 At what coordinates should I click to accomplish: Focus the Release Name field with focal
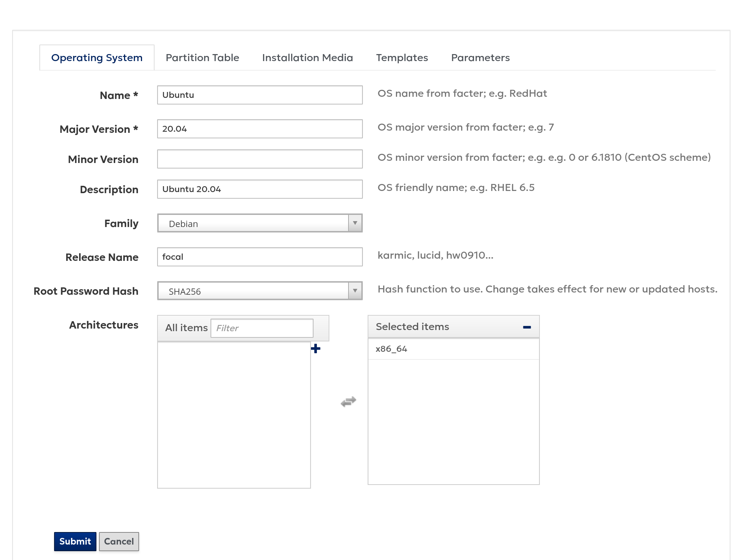(x=259, y=257)
